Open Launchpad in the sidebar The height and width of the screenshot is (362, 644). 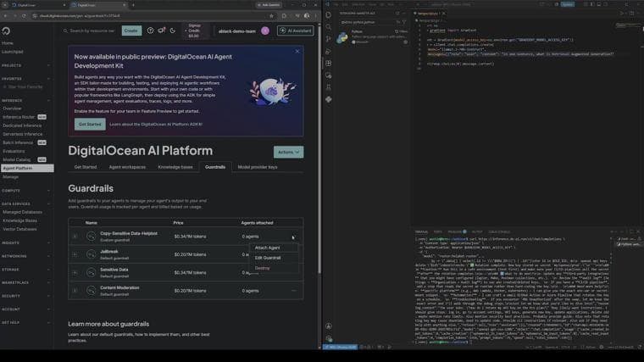[x=13, y=52]
